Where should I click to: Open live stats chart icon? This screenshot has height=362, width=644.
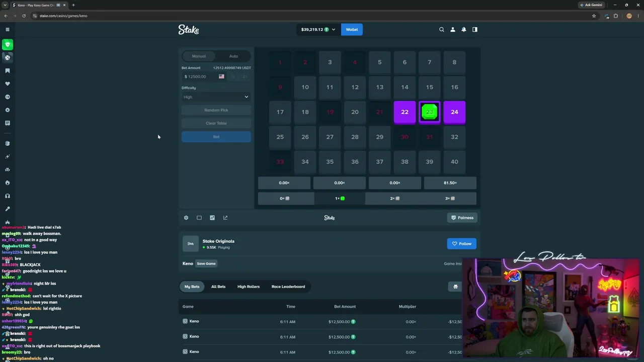point(212,218)
